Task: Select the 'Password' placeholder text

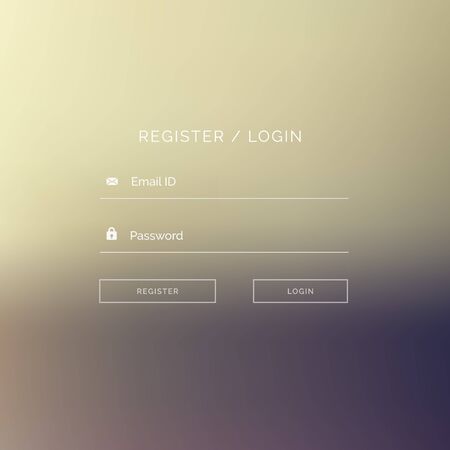Action: [x=156, y=236]
